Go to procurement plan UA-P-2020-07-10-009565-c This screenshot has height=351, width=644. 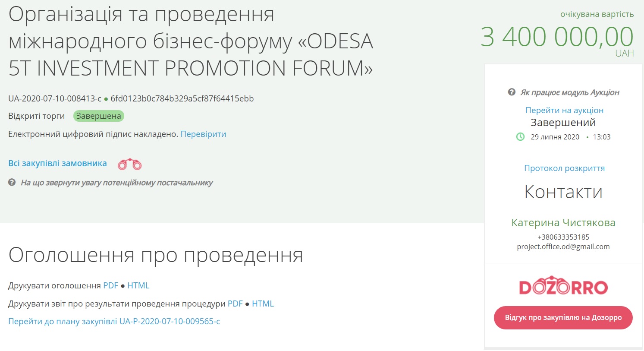(x=114, y=322)
